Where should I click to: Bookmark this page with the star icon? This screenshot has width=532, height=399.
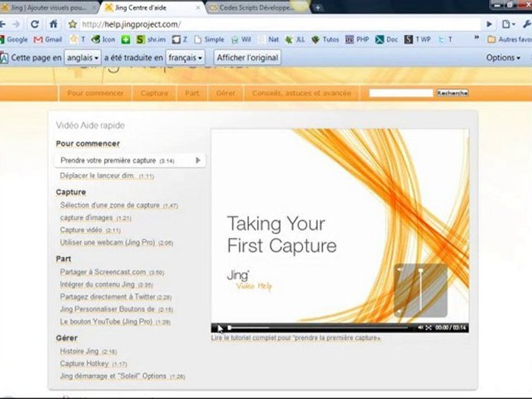coord(73,24)
